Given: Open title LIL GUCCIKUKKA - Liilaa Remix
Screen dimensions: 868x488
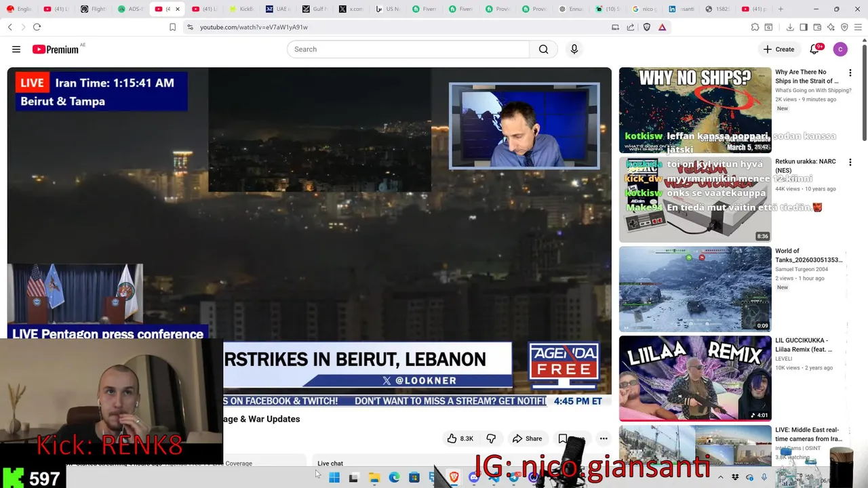Looking at the screenshot, I should pyautogui.click(x=804, y=345).
